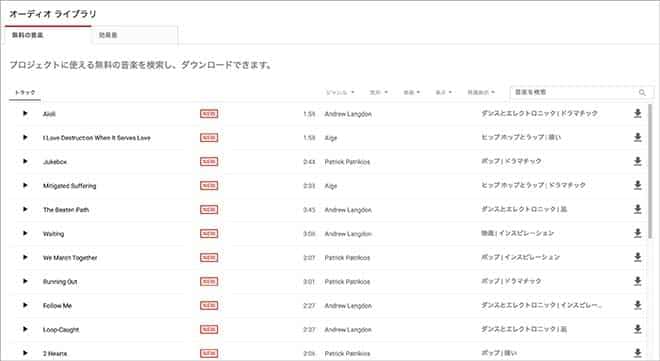The width and height of the screenshot is (660, 361).
Task: Click artist Aige in the Mitigated Suffering row
Action: 331,186
